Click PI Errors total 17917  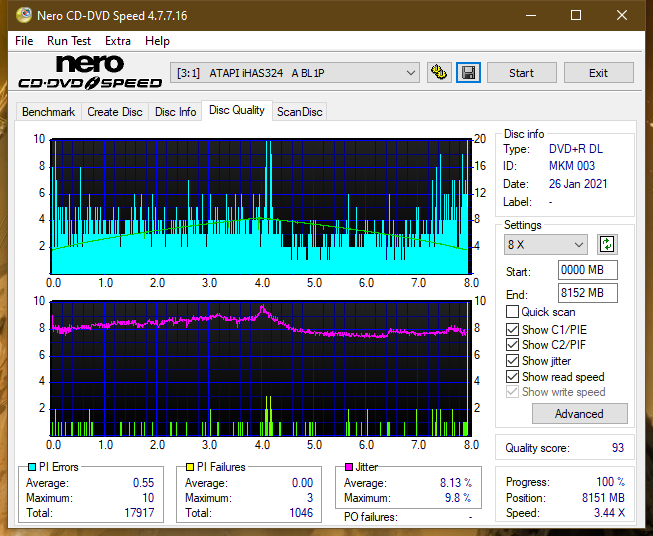pos(139,513)
